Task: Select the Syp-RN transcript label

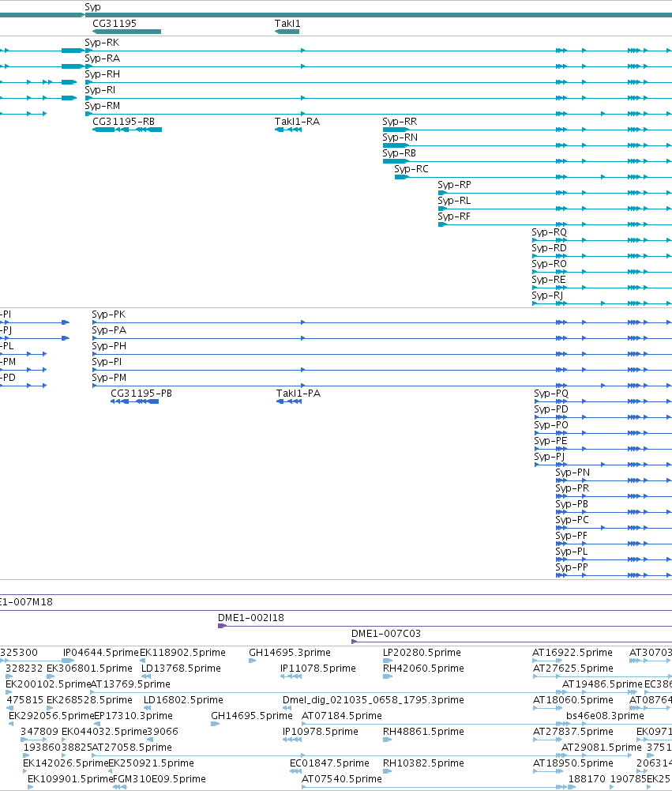Action: [400, 137]
